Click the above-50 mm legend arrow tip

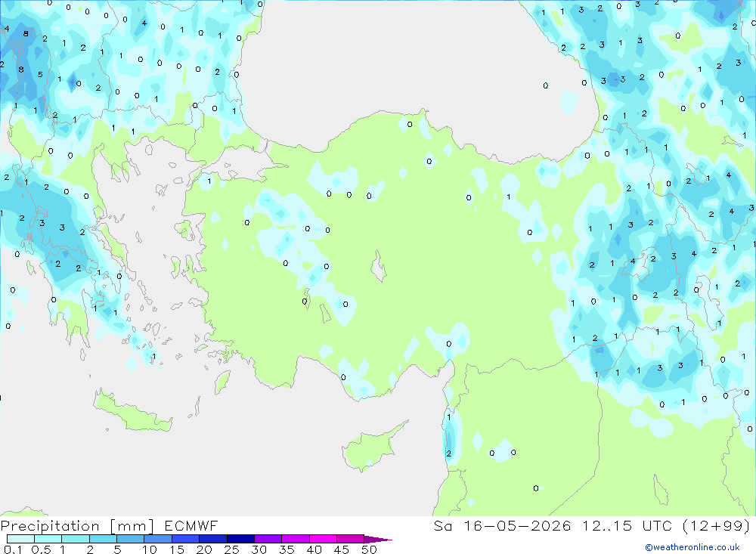pyautogui.click(x=378, y=539)
